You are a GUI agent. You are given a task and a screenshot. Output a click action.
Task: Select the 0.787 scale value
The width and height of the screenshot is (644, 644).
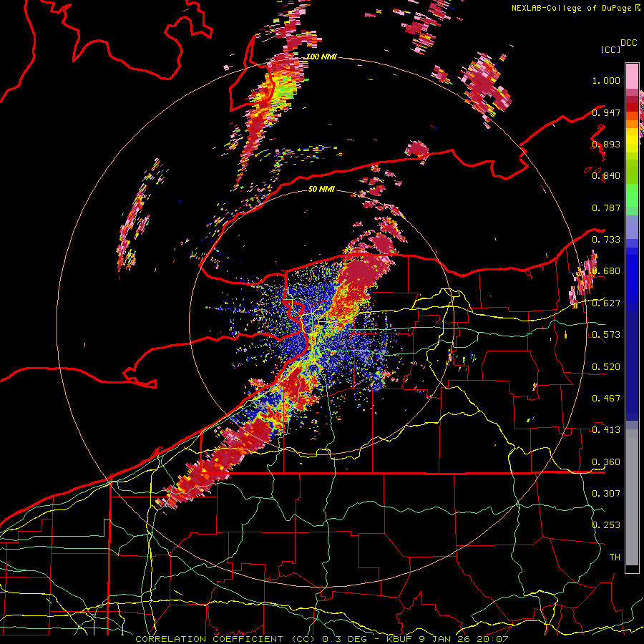pyautogui.click(x=606, y=208)
